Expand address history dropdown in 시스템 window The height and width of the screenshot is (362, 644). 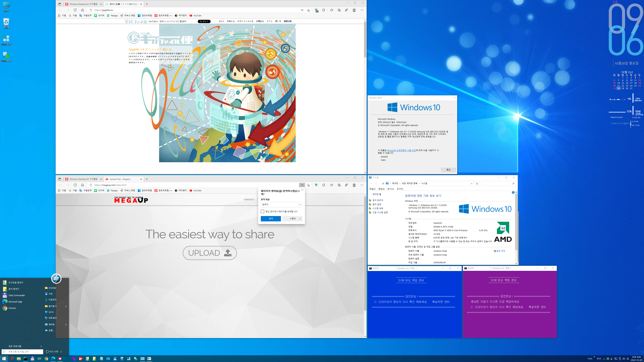click(x=471, y=183)
